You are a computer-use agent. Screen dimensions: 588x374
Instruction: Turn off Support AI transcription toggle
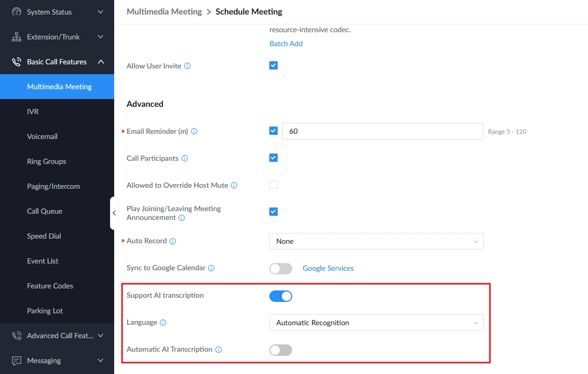click(280, 296)
